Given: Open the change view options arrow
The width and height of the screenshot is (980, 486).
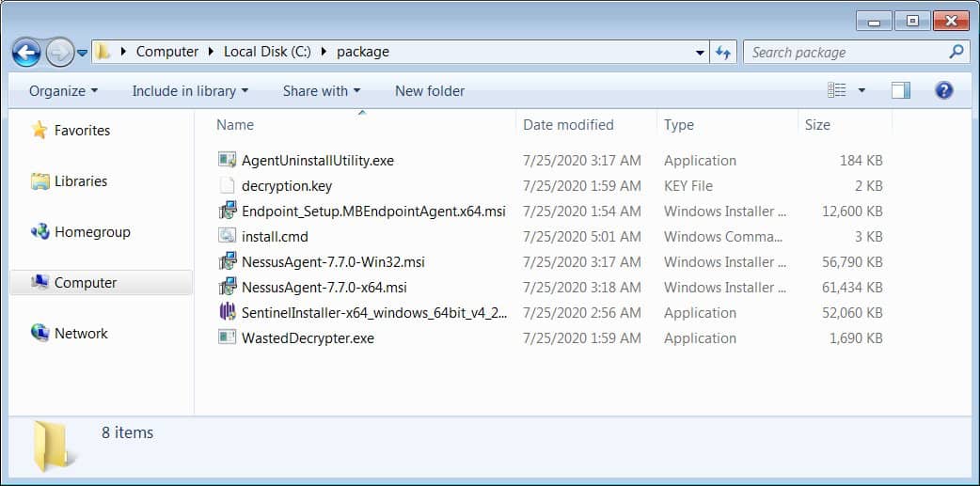Looking at the screenshot, I should pos(861,91).
